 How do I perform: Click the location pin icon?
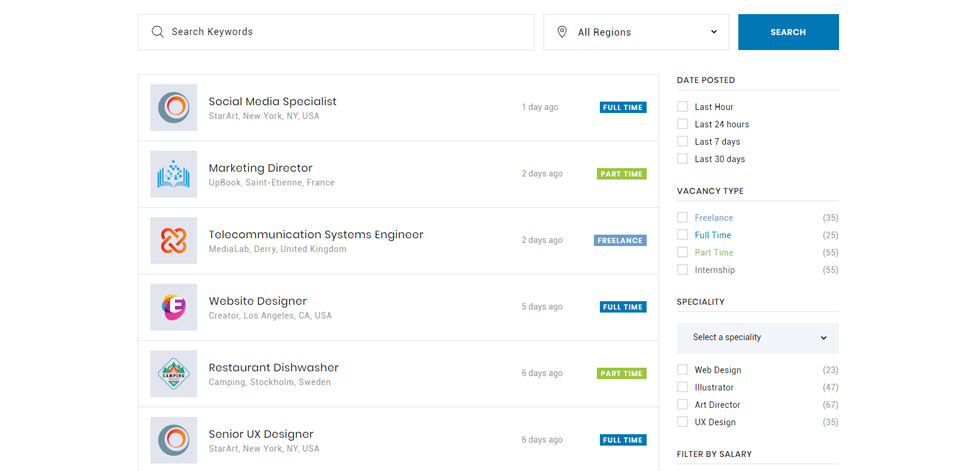pyautogui.click(x=562, y=32)
